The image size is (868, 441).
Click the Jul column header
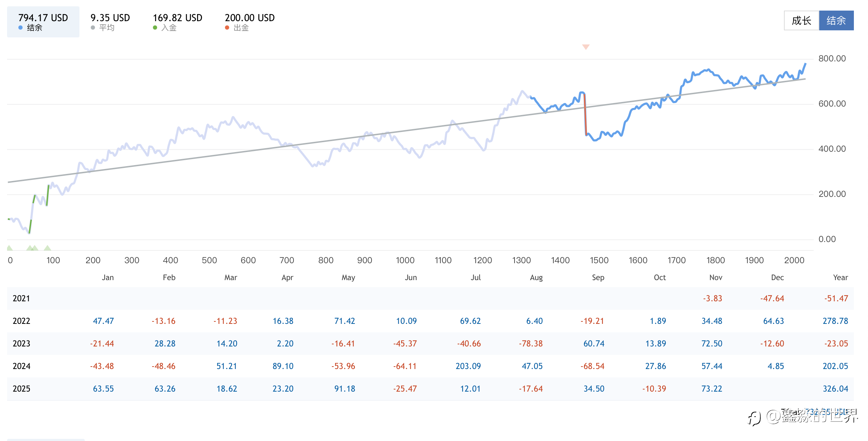[475, 278]
